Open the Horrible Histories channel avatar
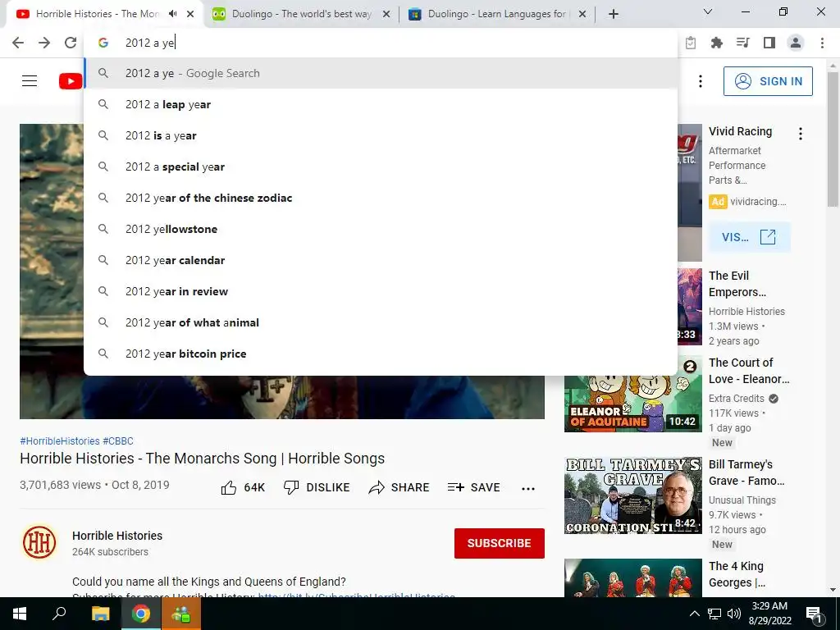Viewport: 840px width, 630px height. [39, 542]
